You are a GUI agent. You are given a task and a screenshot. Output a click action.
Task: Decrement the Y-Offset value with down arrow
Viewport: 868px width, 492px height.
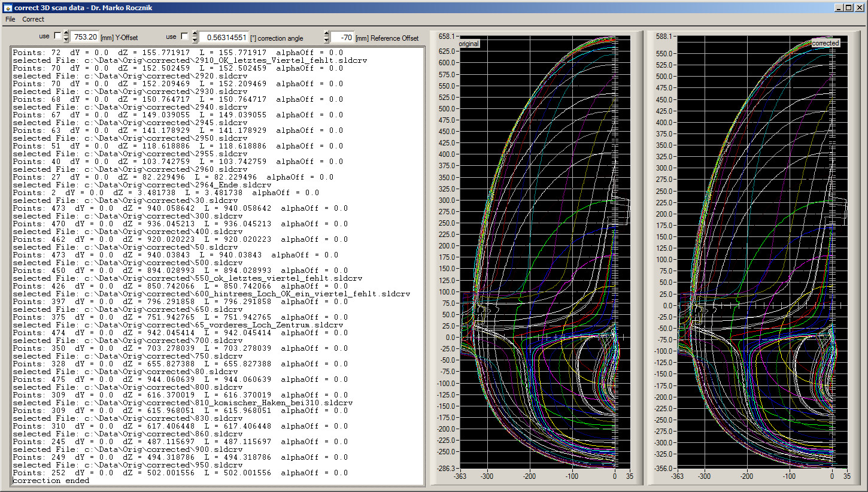pos(66,40)
